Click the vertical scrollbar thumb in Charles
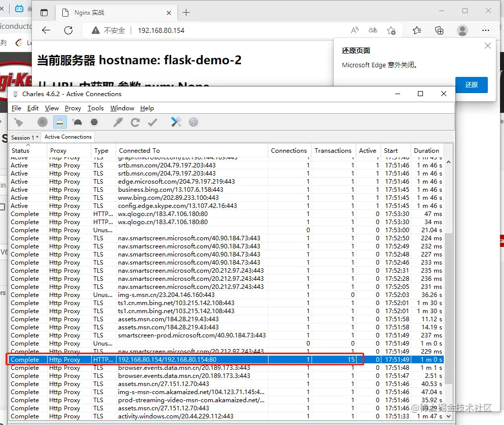504x425 pixels. [448, 308]
